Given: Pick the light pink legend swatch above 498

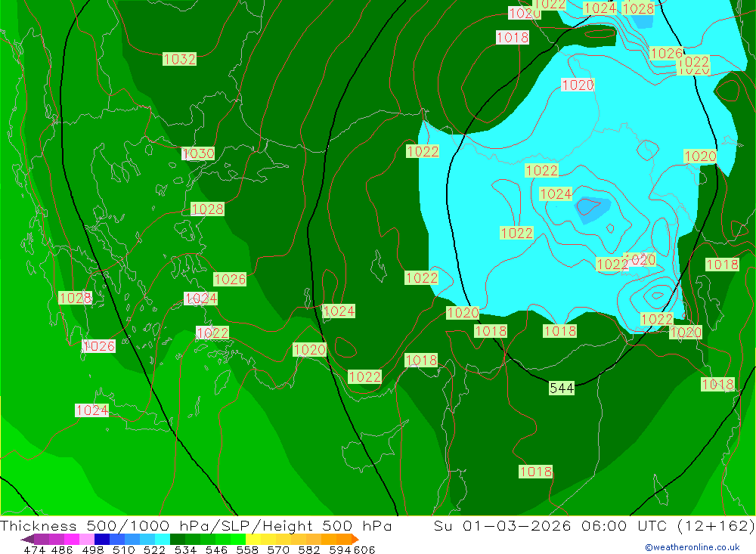Looking at the screenshot, I should coord(85,539).
